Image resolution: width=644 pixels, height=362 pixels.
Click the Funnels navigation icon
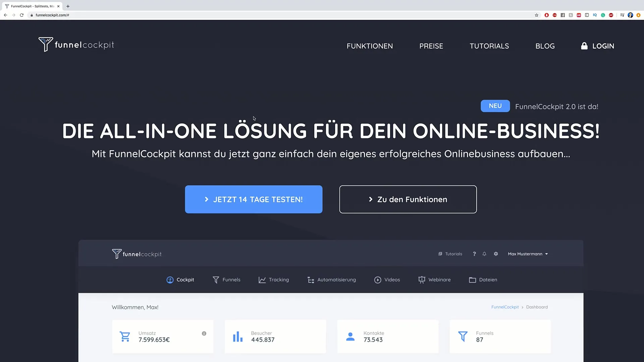(216, 279)
